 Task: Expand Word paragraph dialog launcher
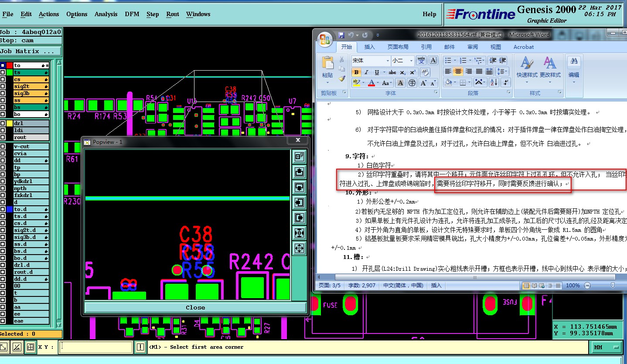[x=508, y=93]
